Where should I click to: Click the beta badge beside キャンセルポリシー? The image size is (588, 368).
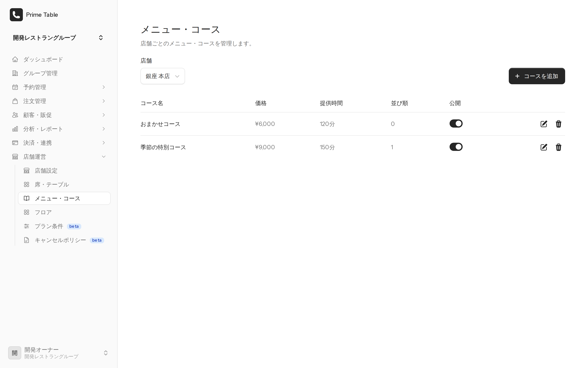pos(97,240)
